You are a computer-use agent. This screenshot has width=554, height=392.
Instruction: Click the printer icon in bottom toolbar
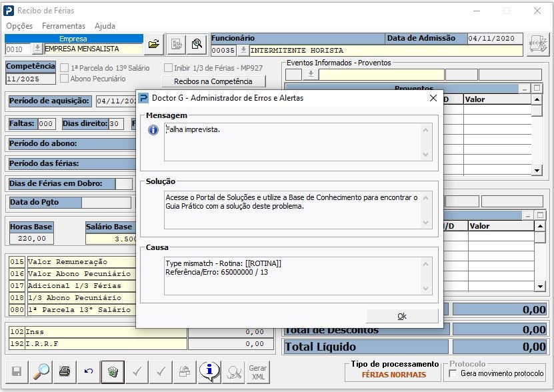[65, 372]
